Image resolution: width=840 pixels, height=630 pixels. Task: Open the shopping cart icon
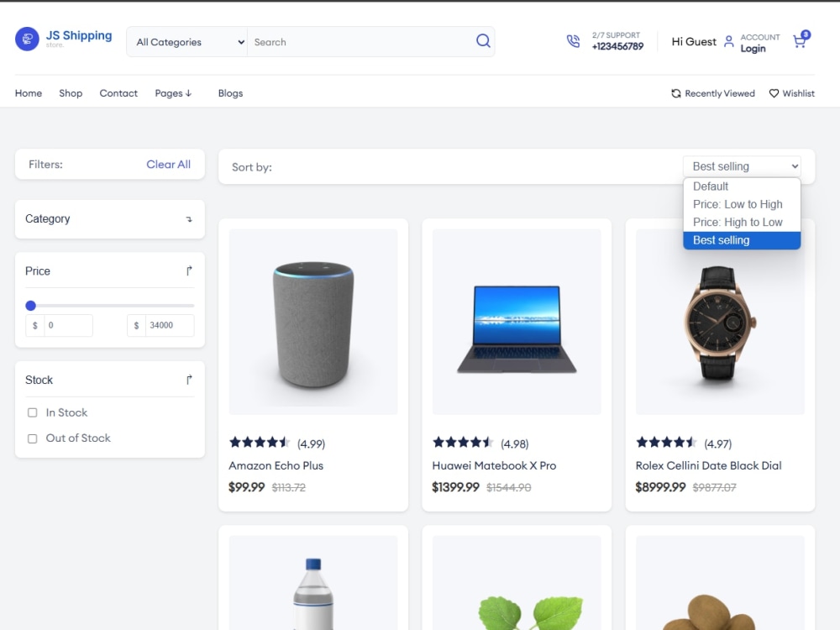click(x=801, y=39)
